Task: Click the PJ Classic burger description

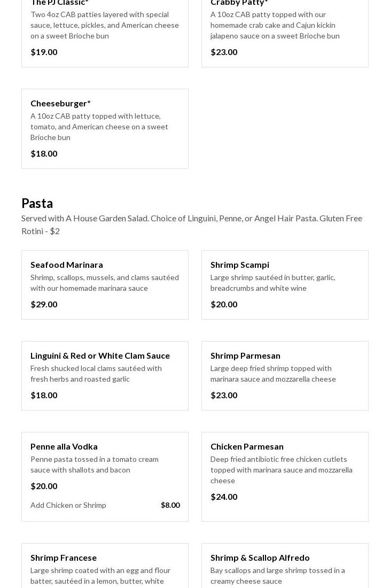Action: tap(105, 25)
